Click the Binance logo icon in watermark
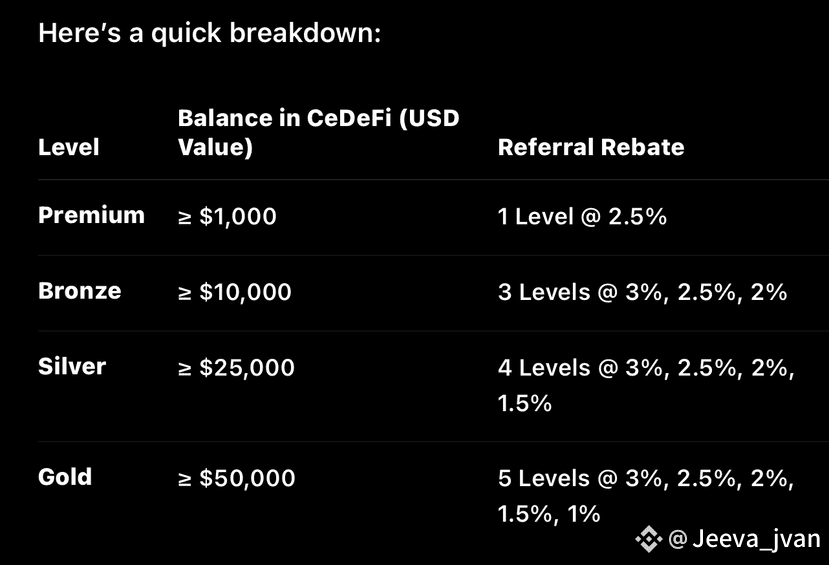 point(649,540)
